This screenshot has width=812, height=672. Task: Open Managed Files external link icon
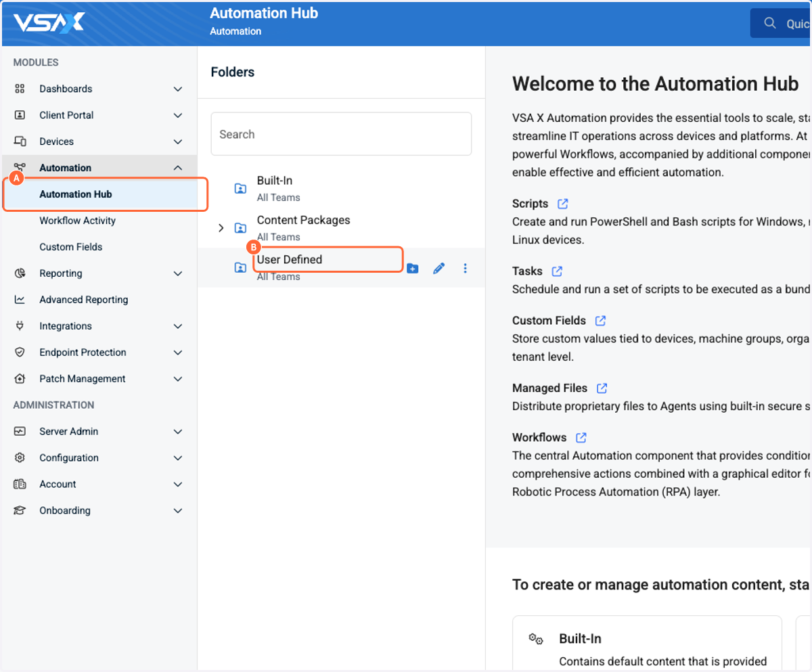click(602, 388)
